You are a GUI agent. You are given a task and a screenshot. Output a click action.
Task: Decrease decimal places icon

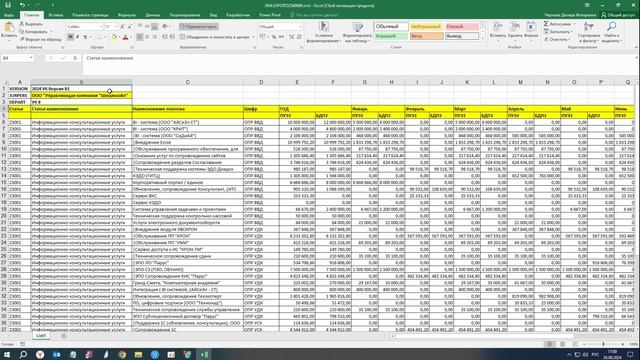pyautogui.click(x=299, y=37)
